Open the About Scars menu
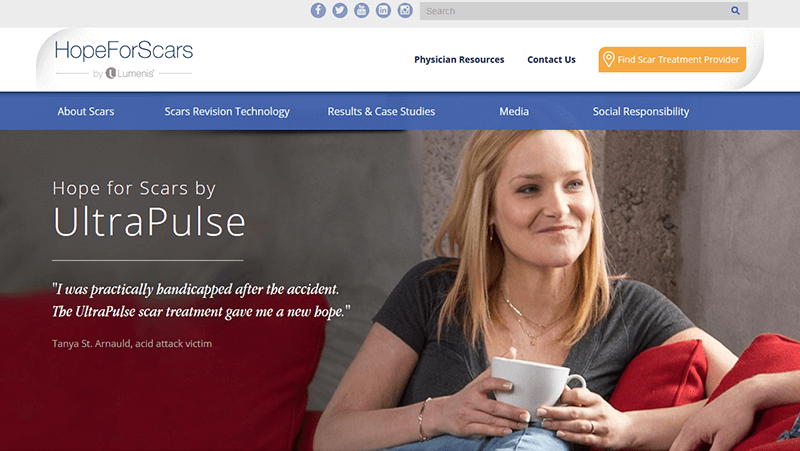The width and height of the screenshot is (800, 451). [86, 111]
